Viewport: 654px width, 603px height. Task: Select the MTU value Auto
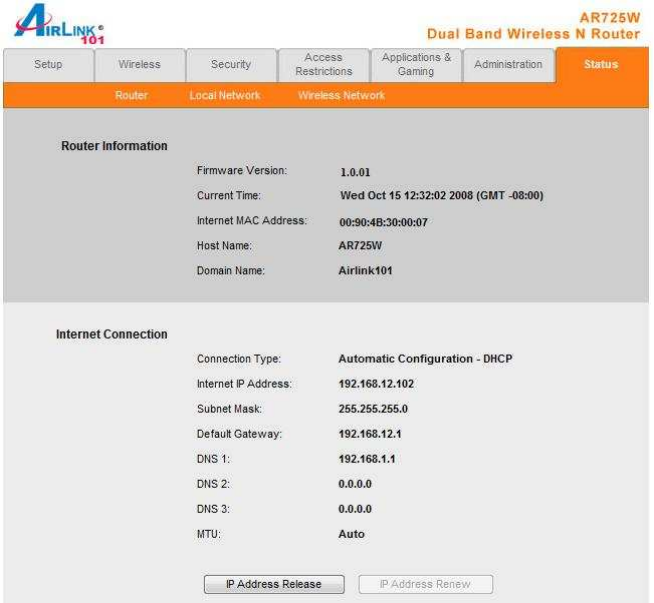point(352,534)
